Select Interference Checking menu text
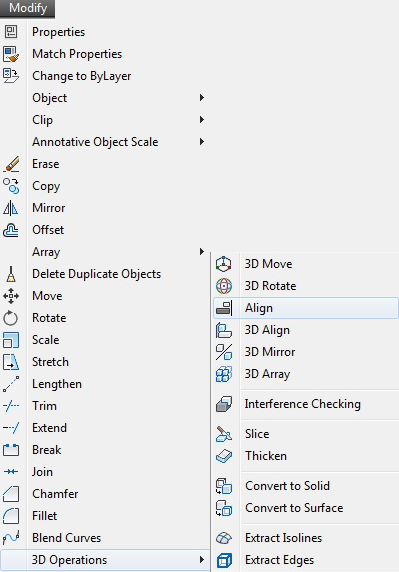This screenshot has height=572, width=399. pyautogui.click(x=302, y=404)
